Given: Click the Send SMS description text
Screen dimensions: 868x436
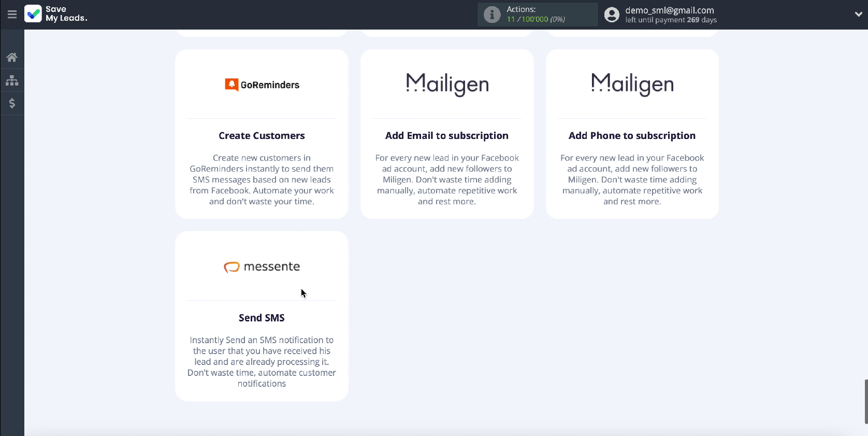Looking at the screenshot, I should 262,362.
